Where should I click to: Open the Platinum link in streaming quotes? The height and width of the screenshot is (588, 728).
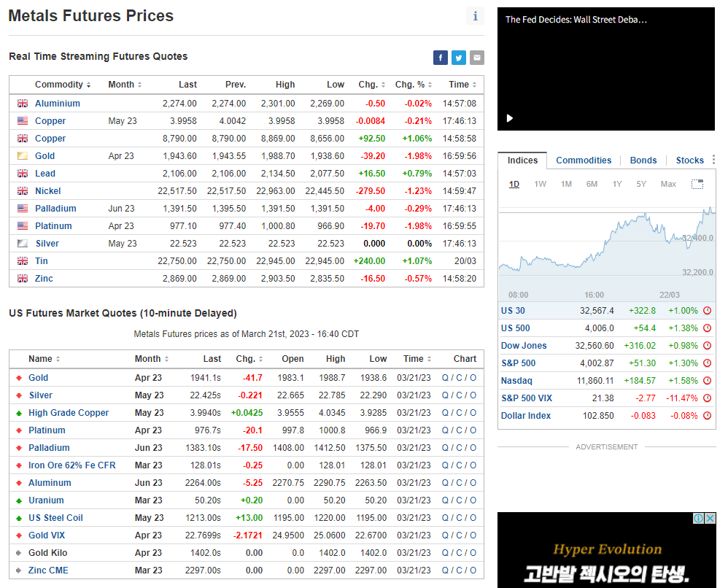pos(53,226)
